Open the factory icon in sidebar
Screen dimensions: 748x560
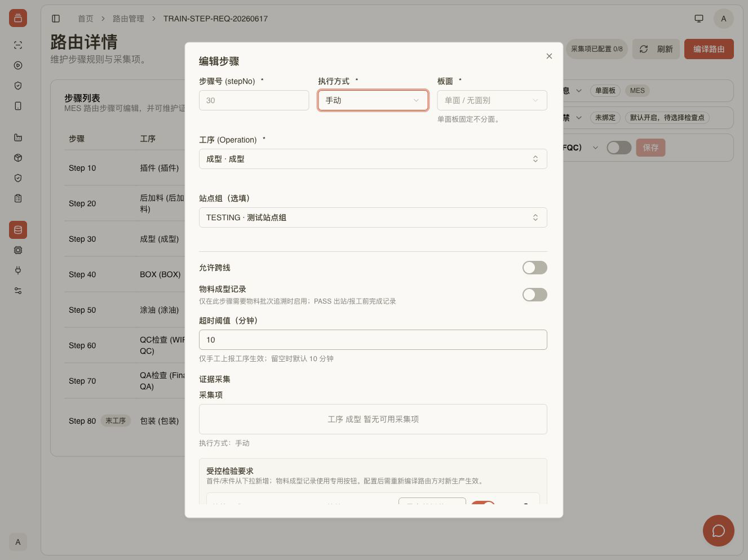pyautogui.click(x=18, y=137)
